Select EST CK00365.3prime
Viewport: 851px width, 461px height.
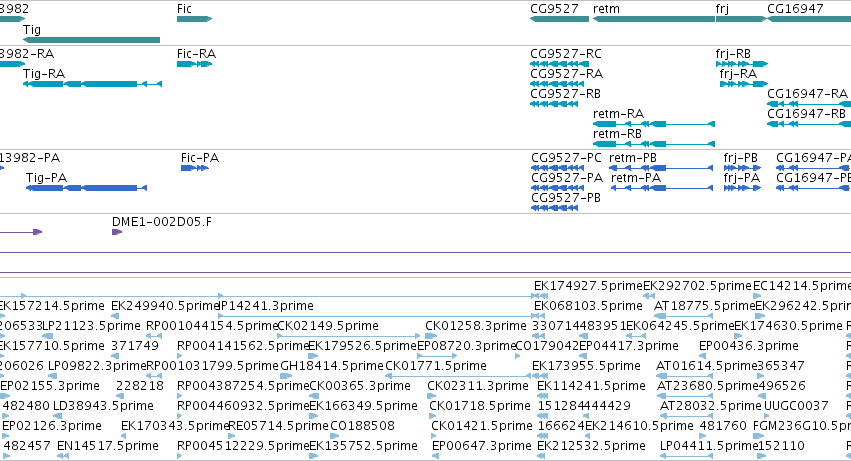(x=360, y=386)
